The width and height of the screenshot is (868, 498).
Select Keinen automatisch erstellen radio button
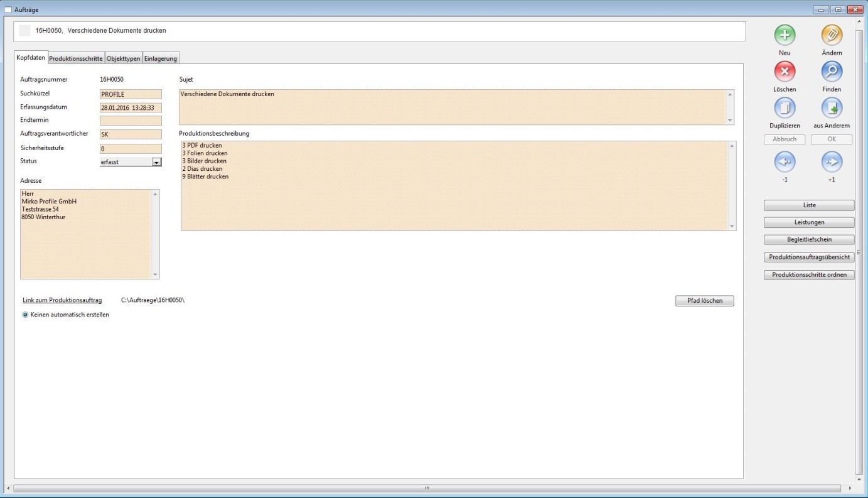pos(26,315)
